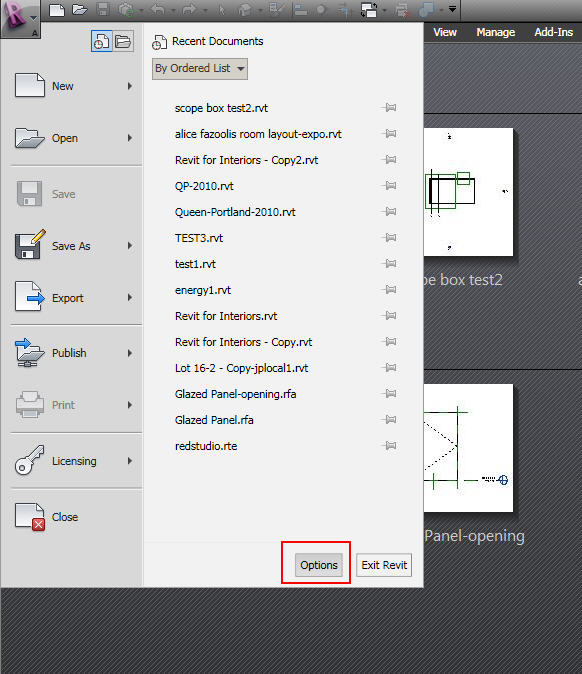Open Glazed Panel-opening.rfa family
The image size is (582, 674).
click(x=236, y=394)
